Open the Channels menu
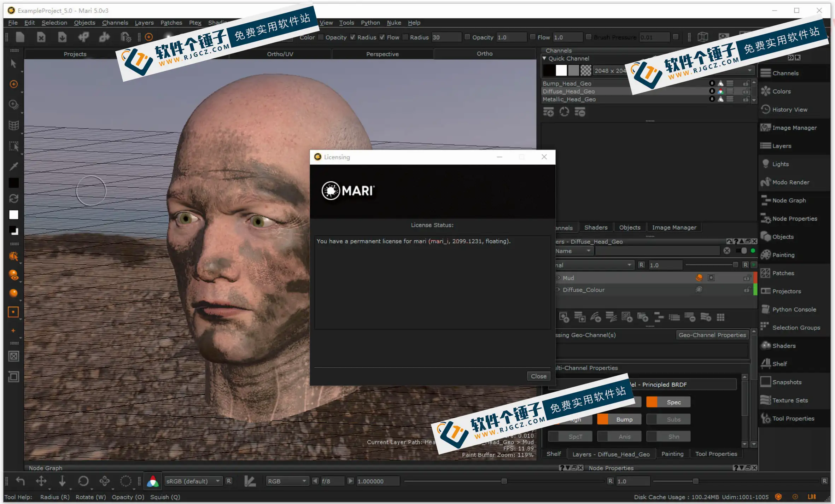Viewport: 835px width, 504px height. tap(115, 23)
